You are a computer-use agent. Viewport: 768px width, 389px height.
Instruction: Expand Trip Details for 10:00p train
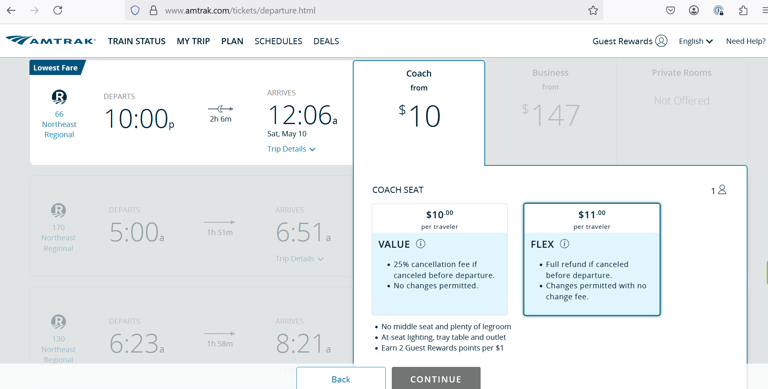291,149
